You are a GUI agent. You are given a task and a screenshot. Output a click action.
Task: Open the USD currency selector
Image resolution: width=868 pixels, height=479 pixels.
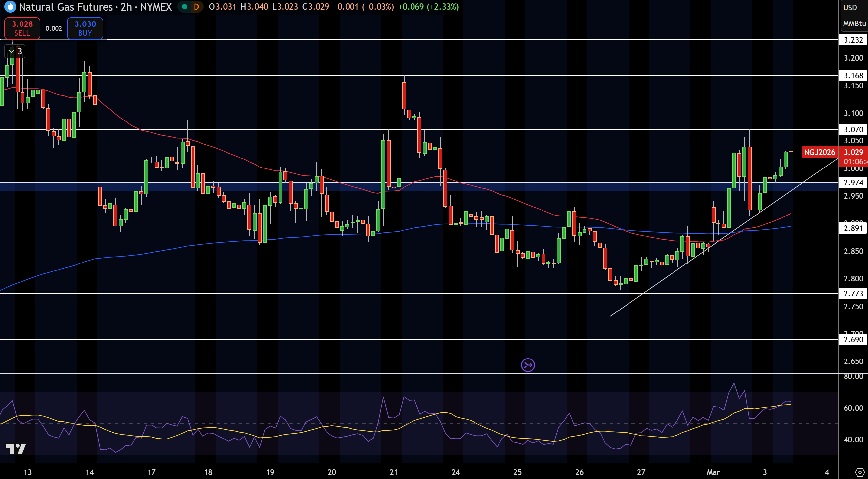850,7
